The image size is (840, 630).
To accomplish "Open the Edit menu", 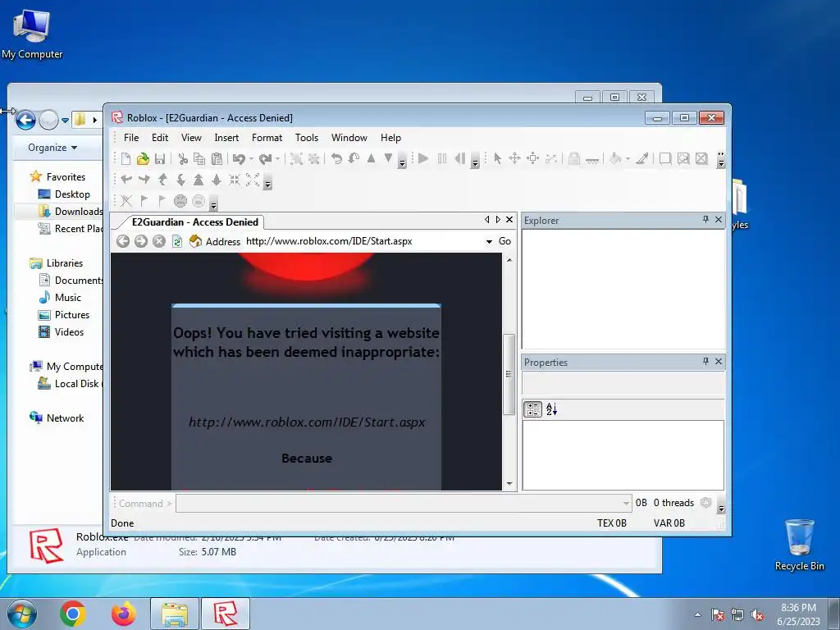I will (160, 138).
